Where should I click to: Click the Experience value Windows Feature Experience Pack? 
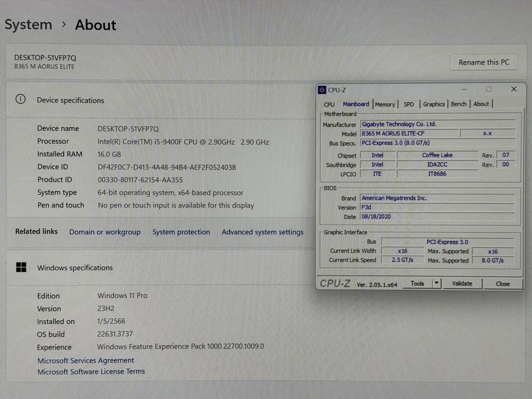180,346
